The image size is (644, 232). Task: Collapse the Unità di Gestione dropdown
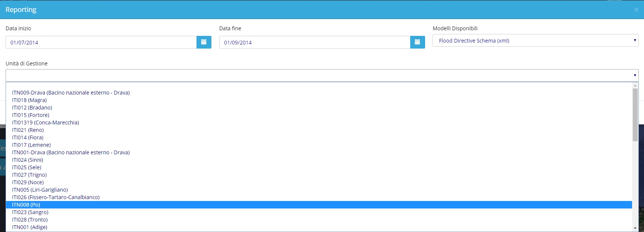pos(322,75)
